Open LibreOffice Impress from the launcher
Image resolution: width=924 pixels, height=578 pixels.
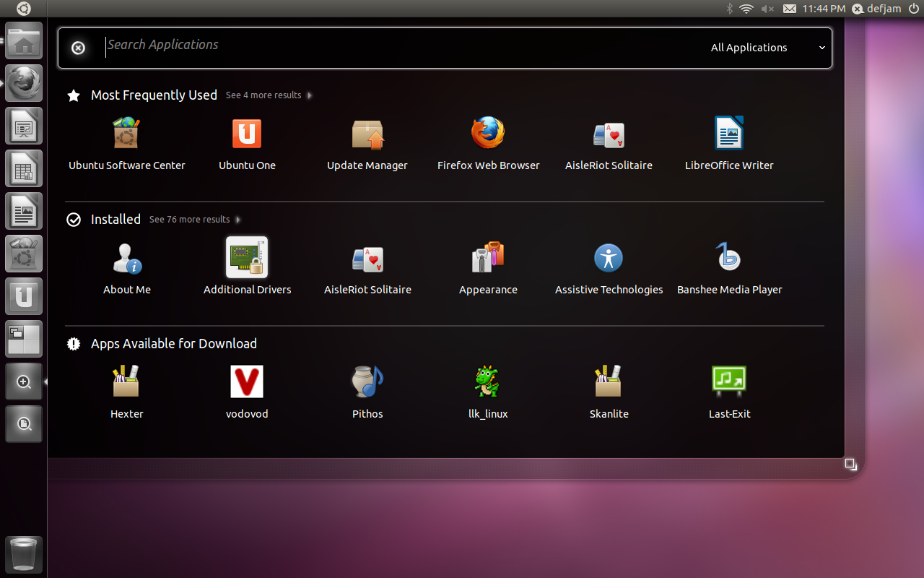(x=24, y=126)
